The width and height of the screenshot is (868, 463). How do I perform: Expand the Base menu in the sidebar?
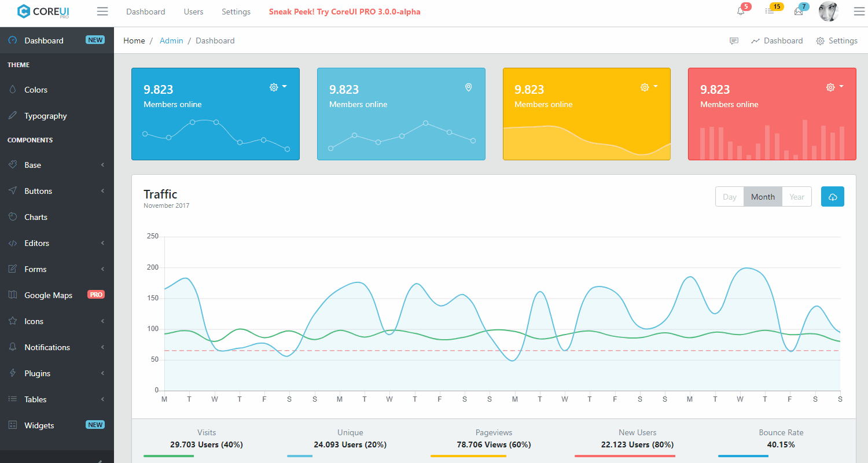pos(57,165)
